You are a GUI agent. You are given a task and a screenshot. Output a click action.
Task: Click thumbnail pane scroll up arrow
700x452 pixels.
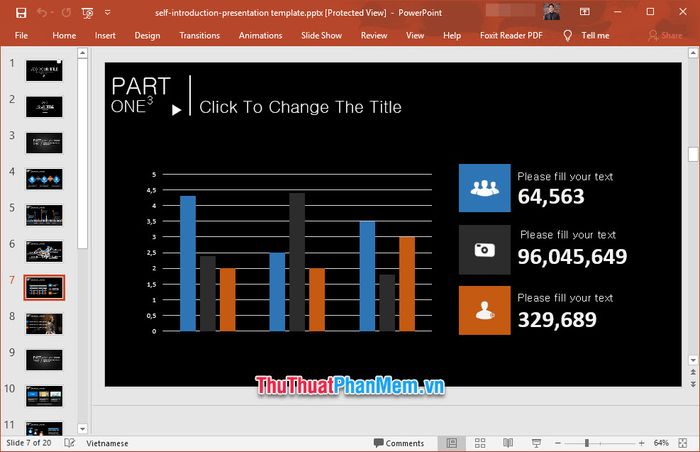83,53
